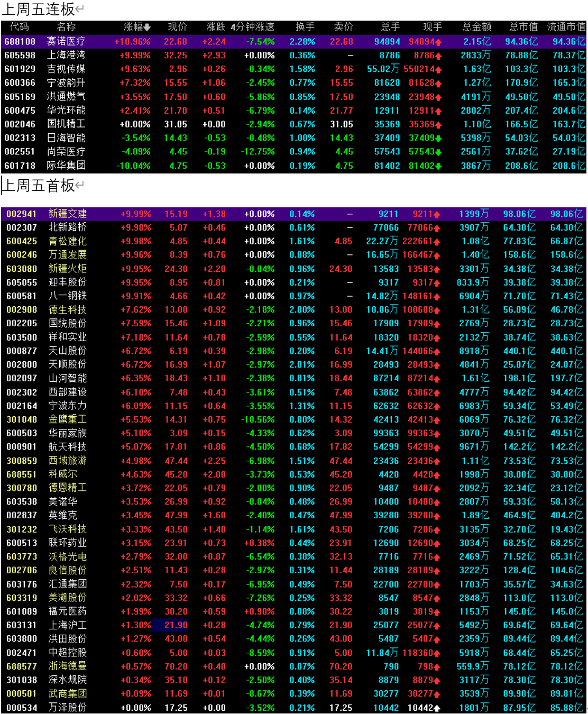This screenshot has height=714, width=588.
Task: Click the -10.56% value in 金鹰重工 row
Action: pyautogui.click(x=258, y=419)
